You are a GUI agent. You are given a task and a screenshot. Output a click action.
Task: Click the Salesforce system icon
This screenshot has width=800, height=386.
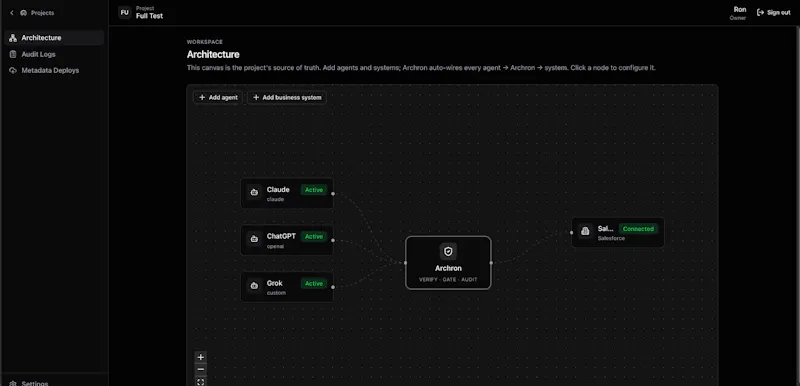point(585,231)
